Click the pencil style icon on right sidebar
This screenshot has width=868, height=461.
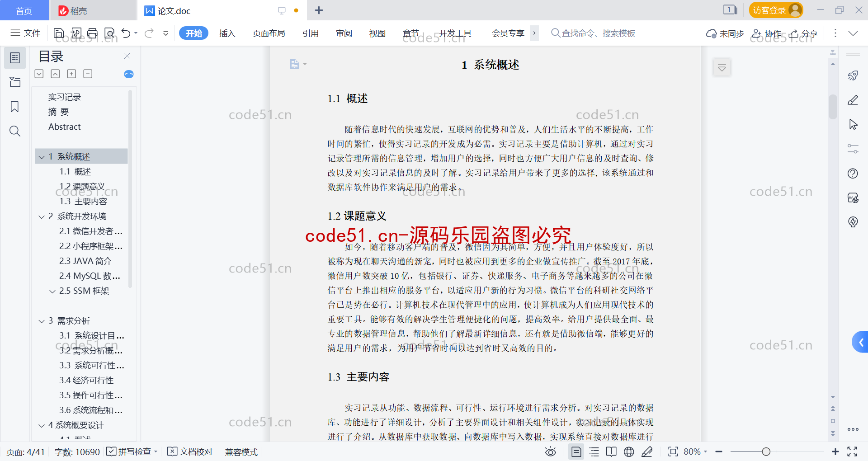tap(853, 100)
